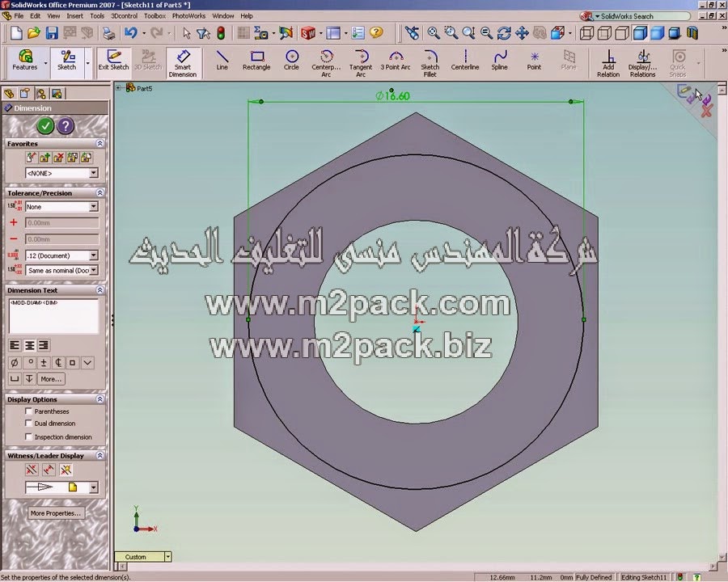This screenshot has width=728, height=582.
Task: Select the Line sketch tool
Action: pyautogui.click(x=222, y=61)
